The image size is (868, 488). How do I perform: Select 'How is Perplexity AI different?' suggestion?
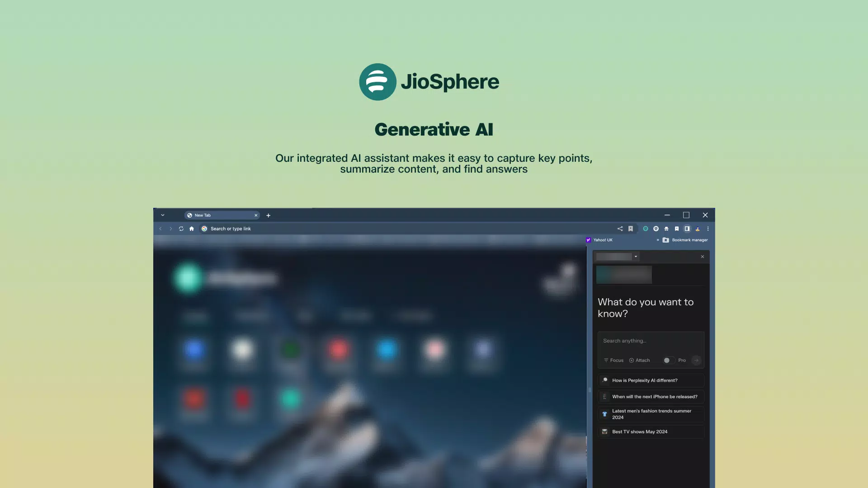(x=651, y=380)
